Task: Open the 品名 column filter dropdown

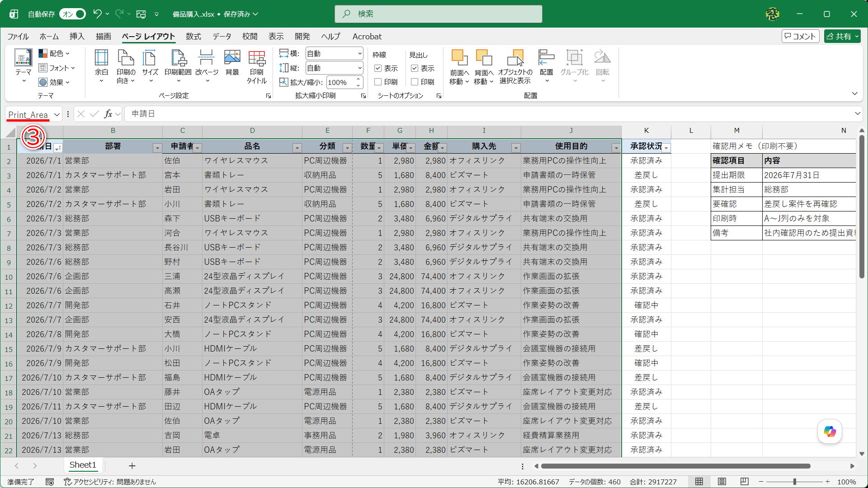Action: pos(297,148)
